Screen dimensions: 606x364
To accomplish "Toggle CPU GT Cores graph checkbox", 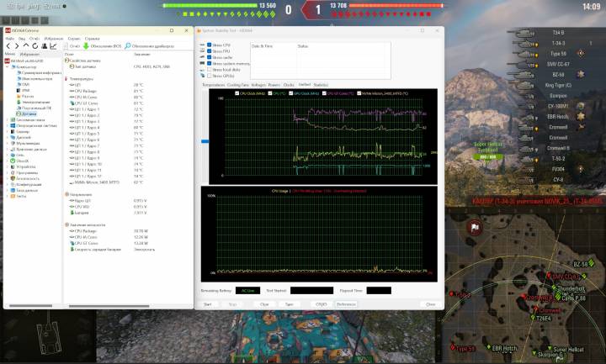I will [x=324, y=93].
